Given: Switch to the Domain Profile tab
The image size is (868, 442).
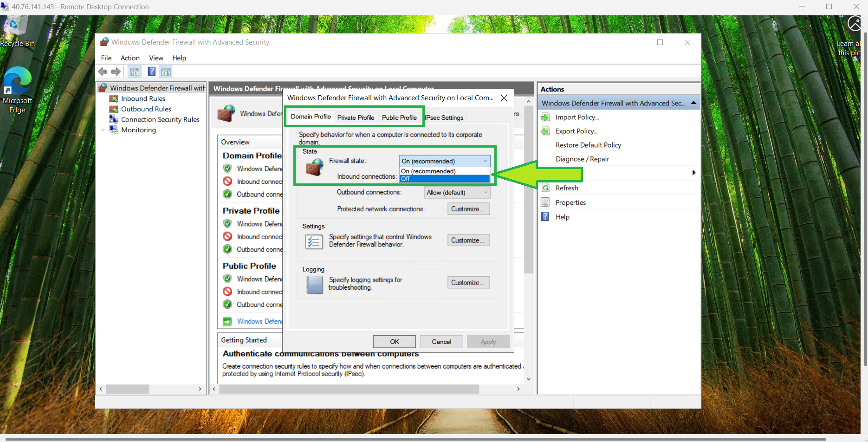Looking at the screenshot, I should point(311,117).
